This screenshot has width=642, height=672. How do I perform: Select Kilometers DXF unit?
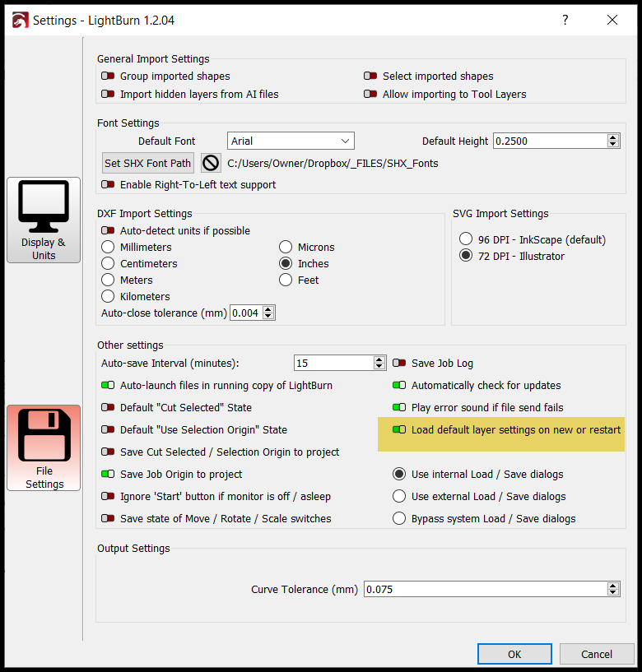pos(108,296)
